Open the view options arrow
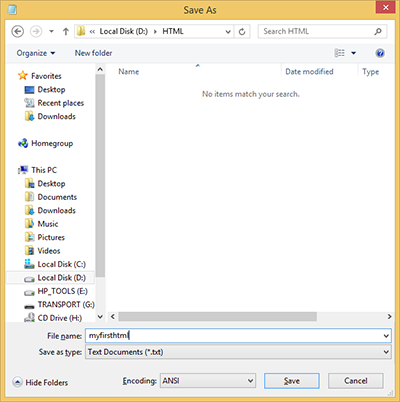 pyautogui.click(x=354, y=53)
